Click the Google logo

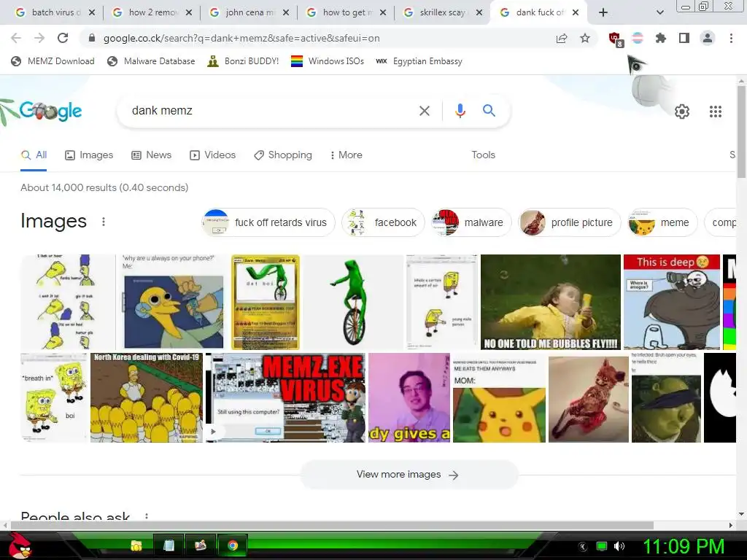[50, 111]
